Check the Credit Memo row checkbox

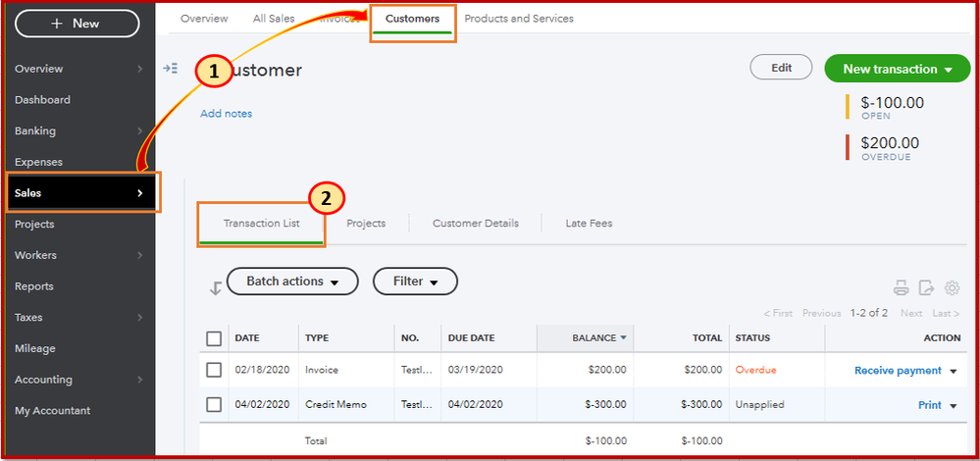pyautogui.click(x=214, y=405)
